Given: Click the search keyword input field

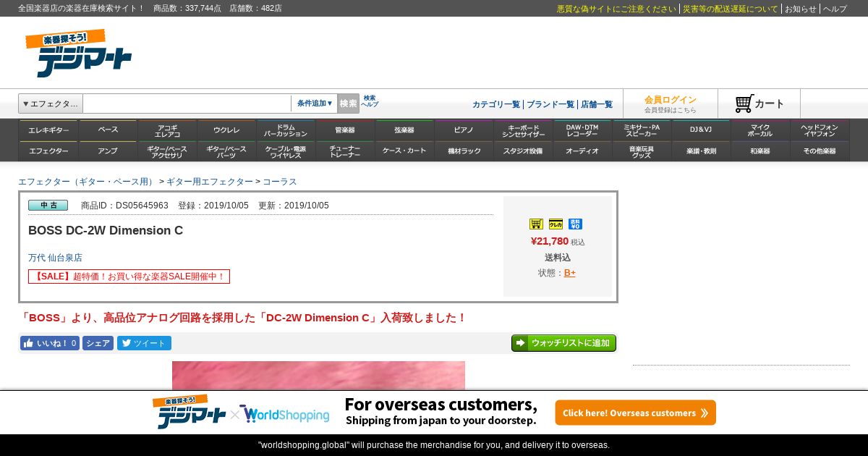Looking at the screenshot, I should (187, 104).
